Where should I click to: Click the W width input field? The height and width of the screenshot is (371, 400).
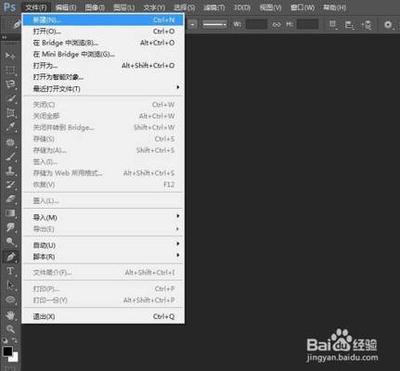[256, 25]
